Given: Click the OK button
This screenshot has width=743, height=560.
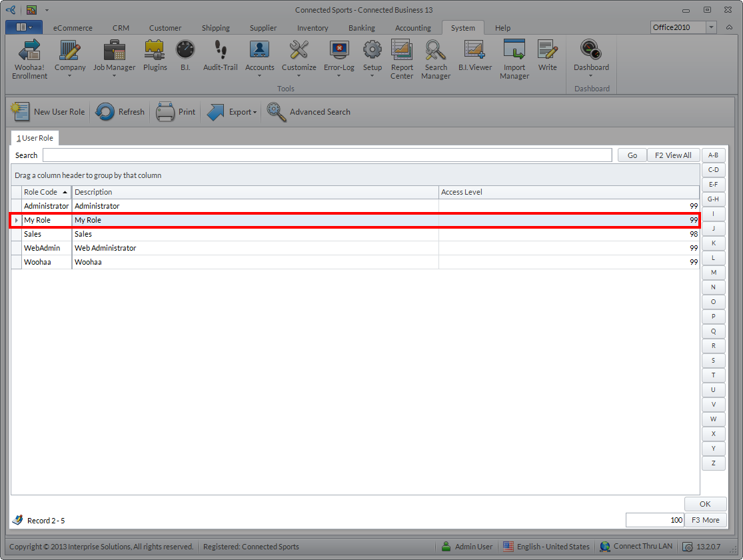Looking at the screenshot, I should (704, 504).
